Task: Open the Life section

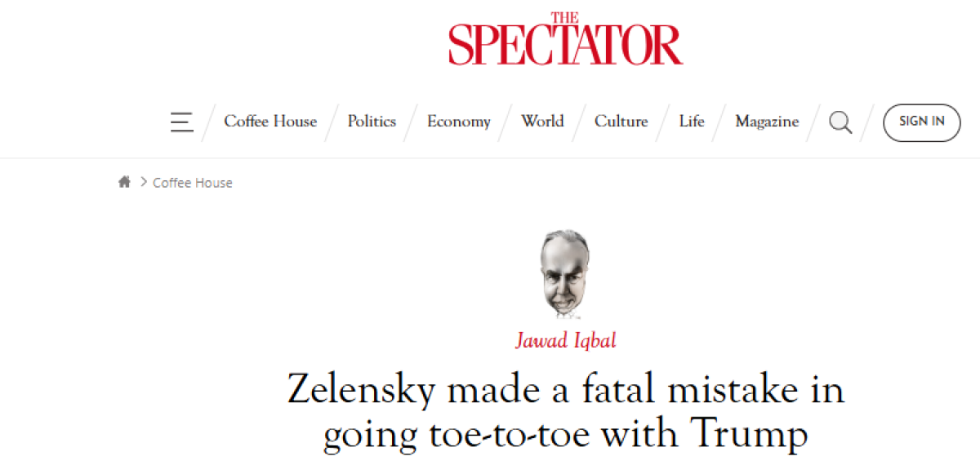Action: click(691, 122)
